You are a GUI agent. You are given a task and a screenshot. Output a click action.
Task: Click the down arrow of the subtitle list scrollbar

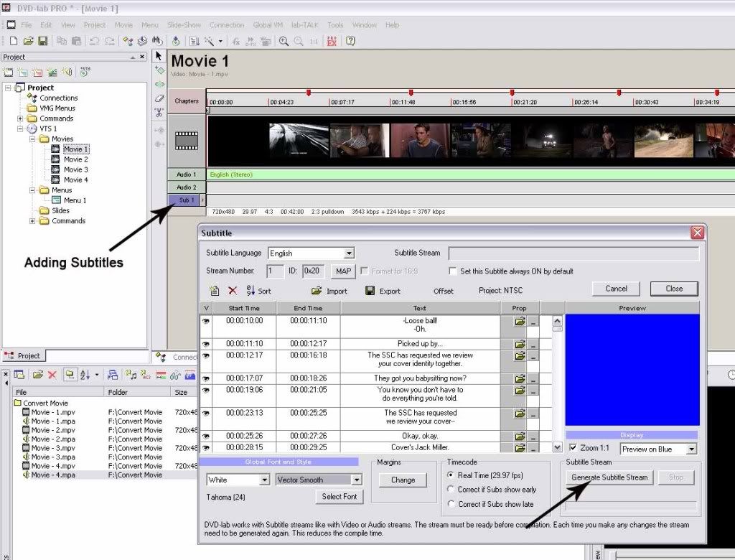[557, 447]
